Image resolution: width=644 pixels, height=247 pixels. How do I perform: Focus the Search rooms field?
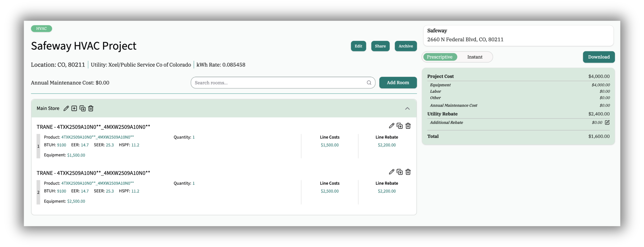278,83
